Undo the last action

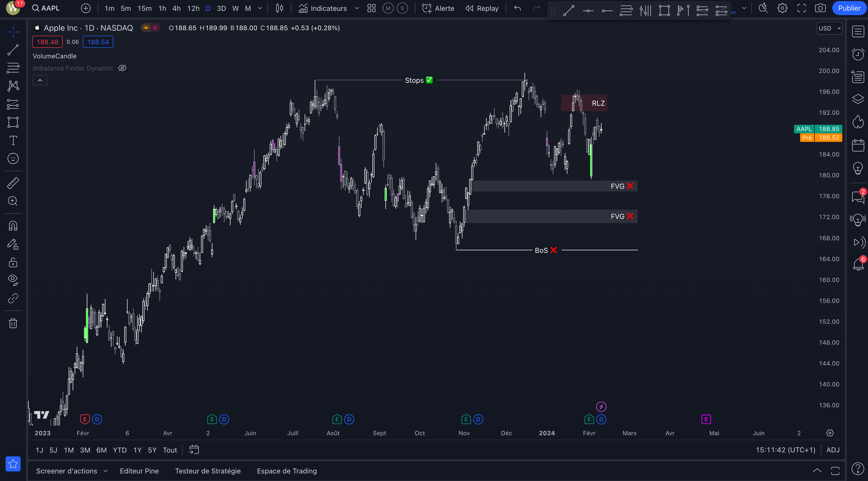[518, 8]
